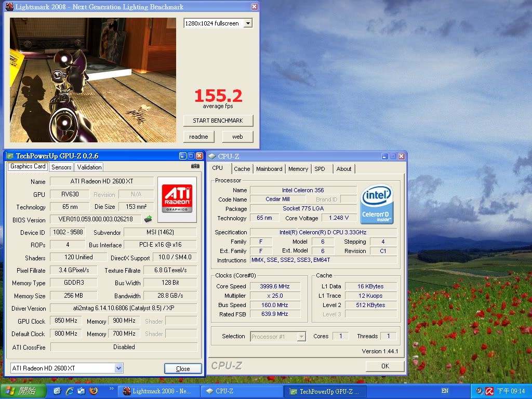Click the save BIOS chip icon
Viewport: 532px width, 399px height.
[x=148, y=219]
